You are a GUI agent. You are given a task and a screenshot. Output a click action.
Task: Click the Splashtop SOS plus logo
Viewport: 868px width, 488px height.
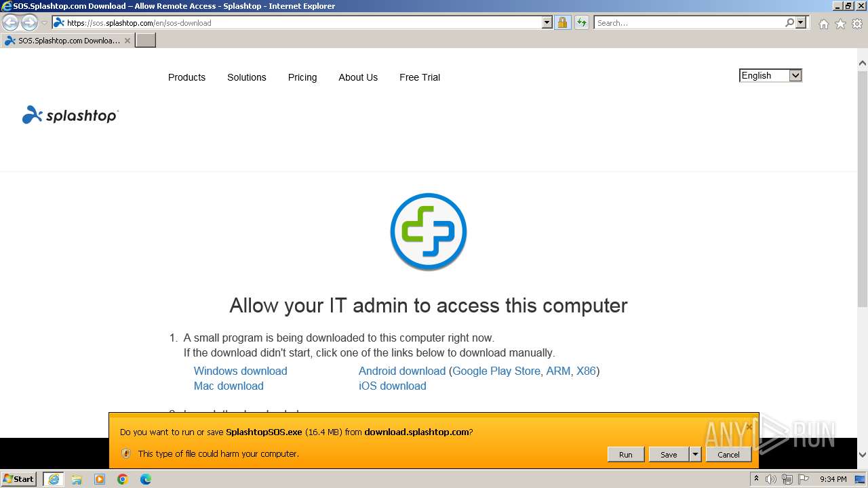(x=429, y=231)
